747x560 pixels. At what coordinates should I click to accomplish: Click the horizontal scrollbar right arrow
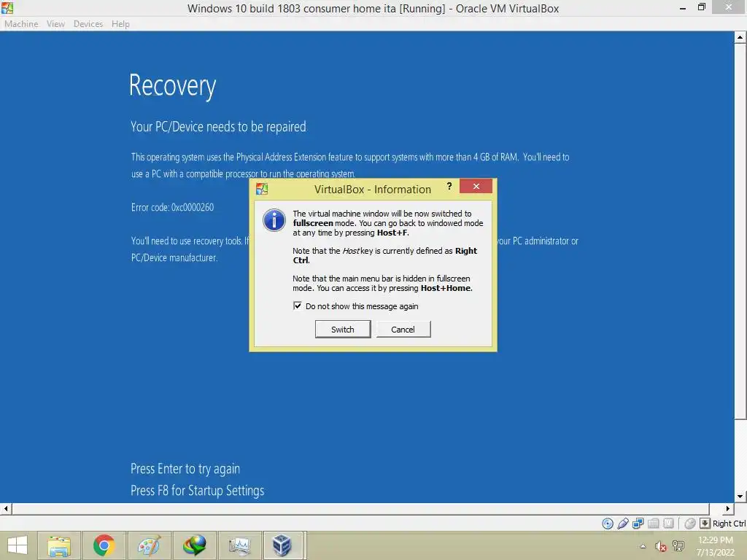[728, 508]
